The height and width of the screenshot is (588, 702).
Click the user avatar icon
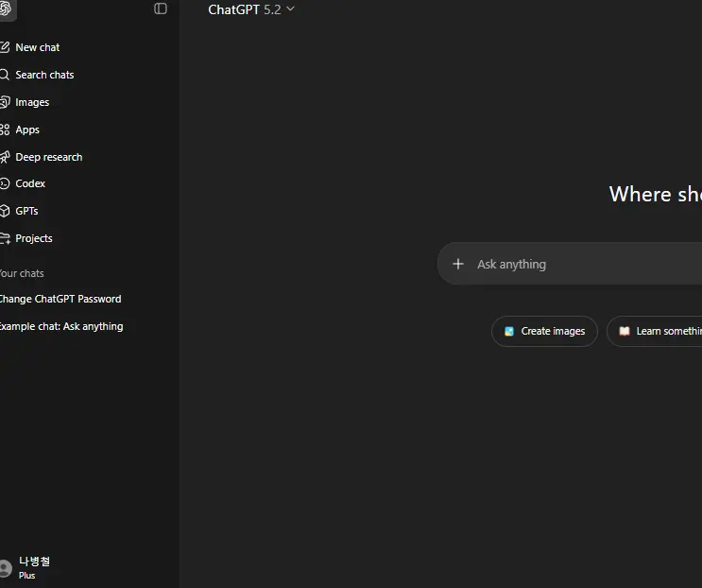pos(6,568)
